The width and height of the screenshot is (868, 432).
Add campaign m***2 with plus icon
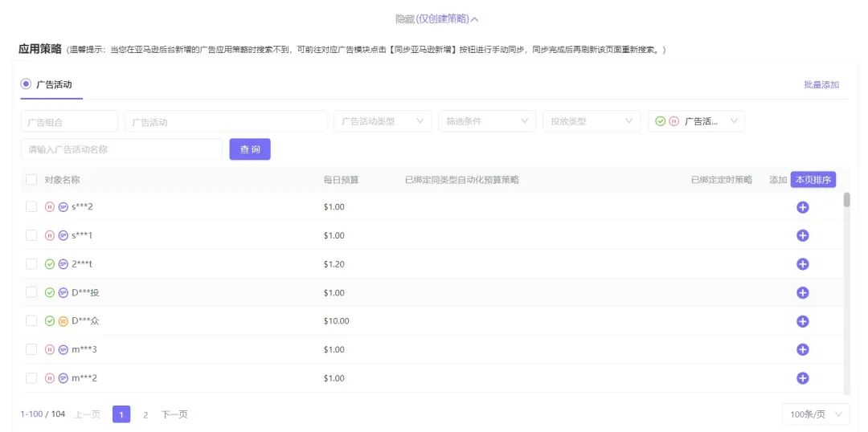pyautogui.click(x=802, y=378)
